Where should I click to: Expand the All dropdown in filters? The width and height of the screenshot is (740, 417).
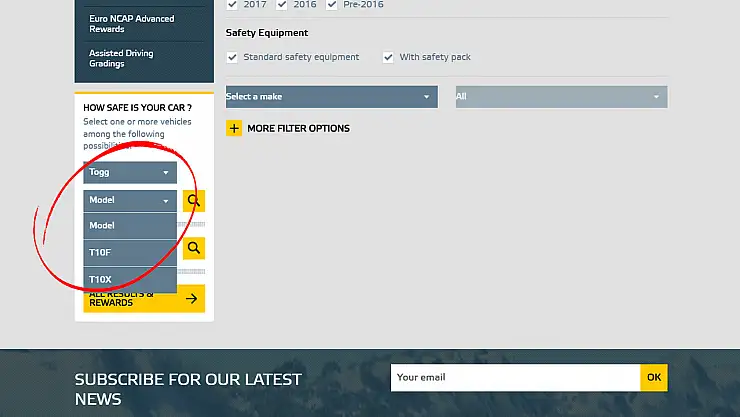(561, 97)
